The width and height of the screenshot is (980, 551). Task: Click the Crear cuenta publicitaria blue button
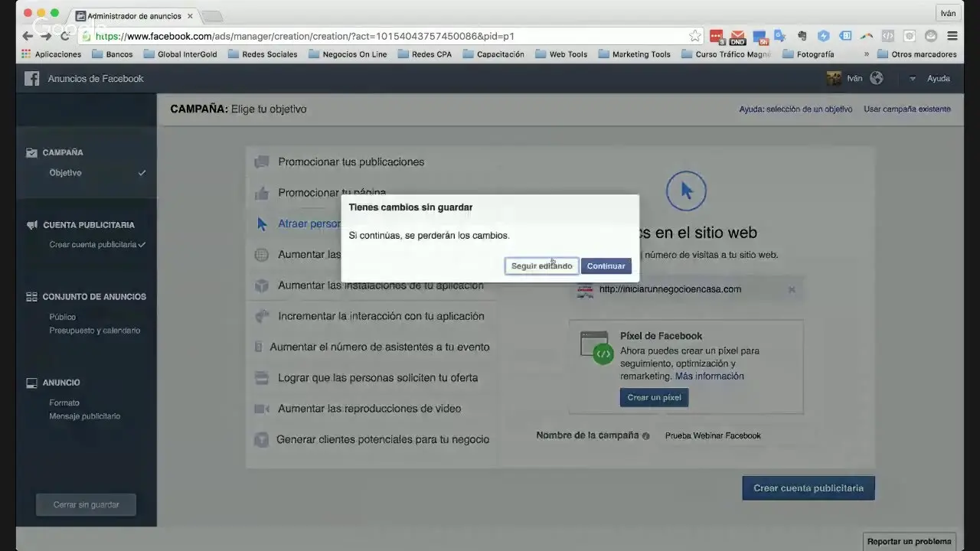click(x=808, y=488)
